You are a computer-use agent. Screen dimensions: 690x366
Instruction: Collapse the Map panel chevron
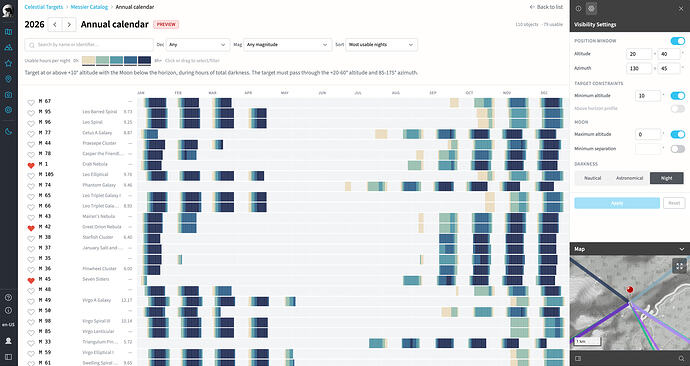click(682, 249)
